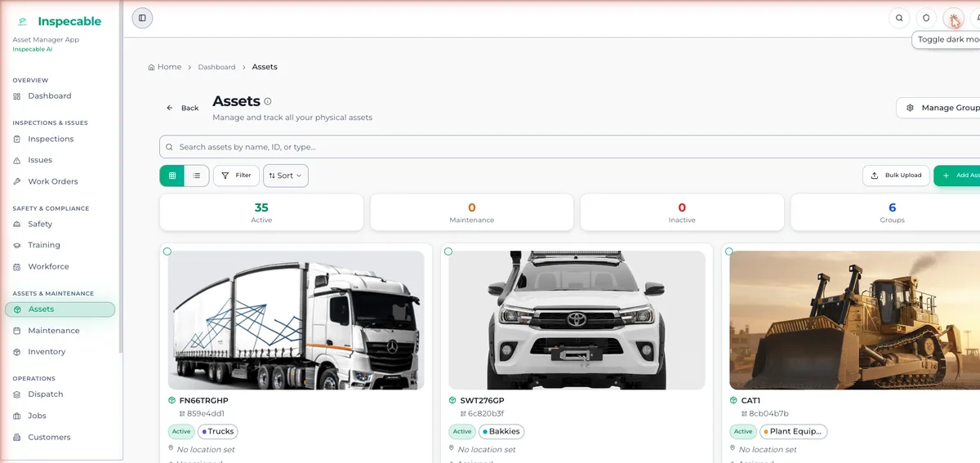Click the Plant Equip... group tag
Screen dimensions: 980x463
point(793,432)
